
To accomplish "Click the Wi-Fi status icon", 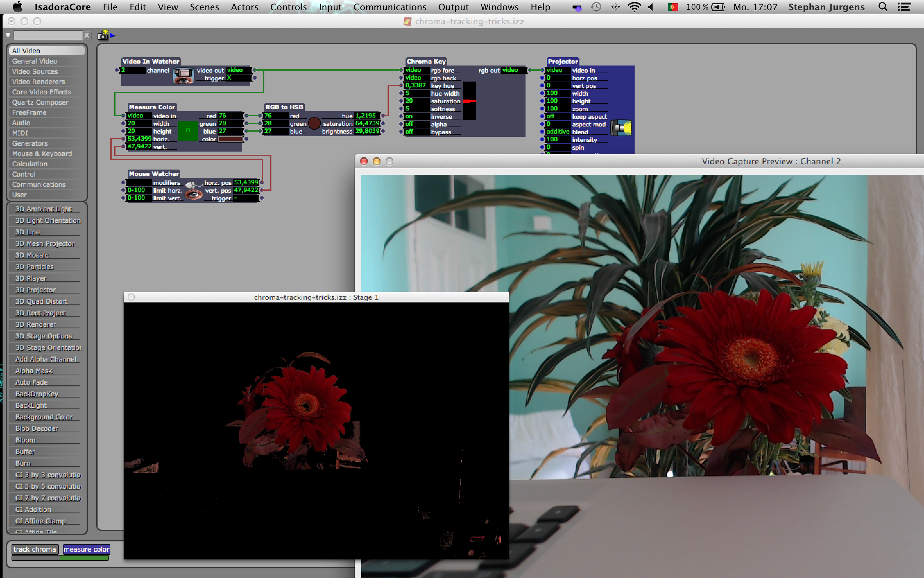I will 634,7.
